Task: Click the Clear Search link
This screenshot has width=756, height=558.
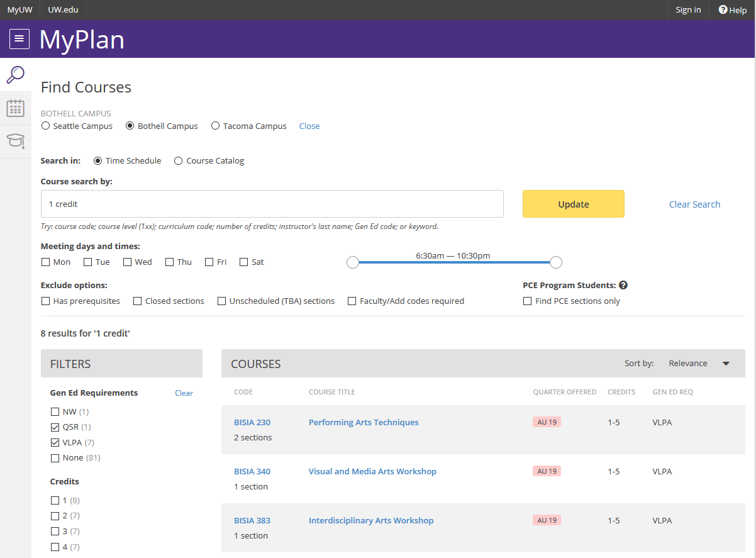Action: pyautogui.click(x=694, y=204)
